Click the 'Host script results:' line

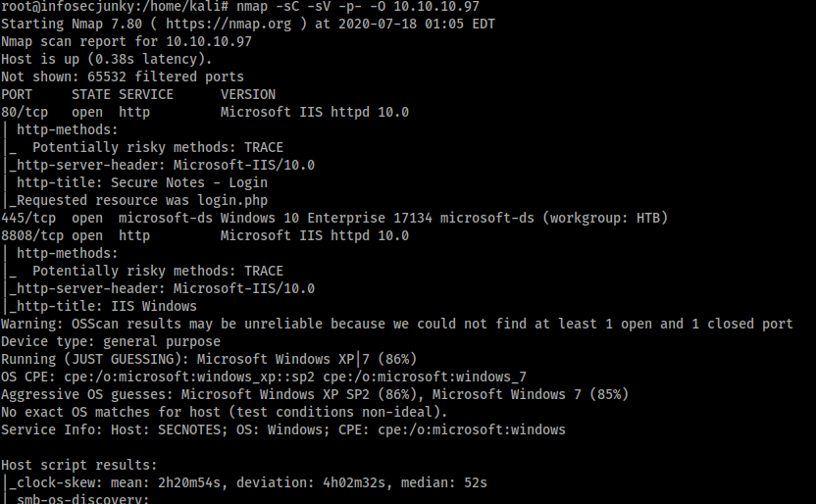coord(79,465)
